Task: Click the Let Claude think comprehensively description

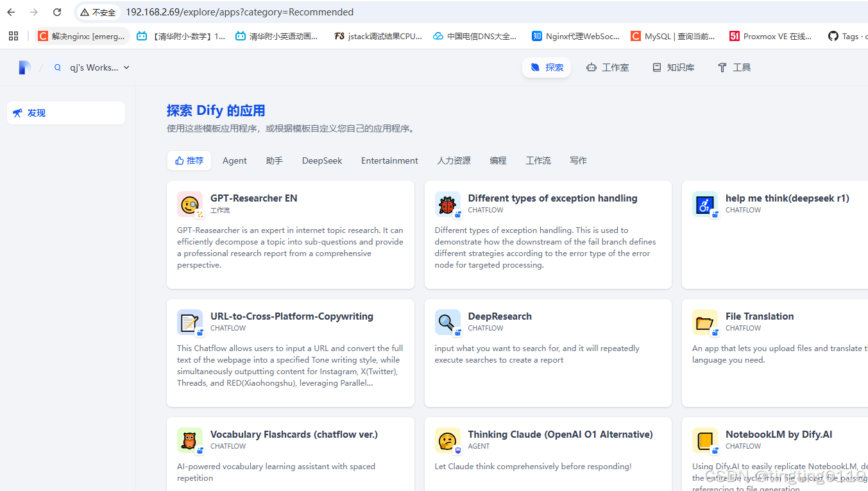Action: 533,467
